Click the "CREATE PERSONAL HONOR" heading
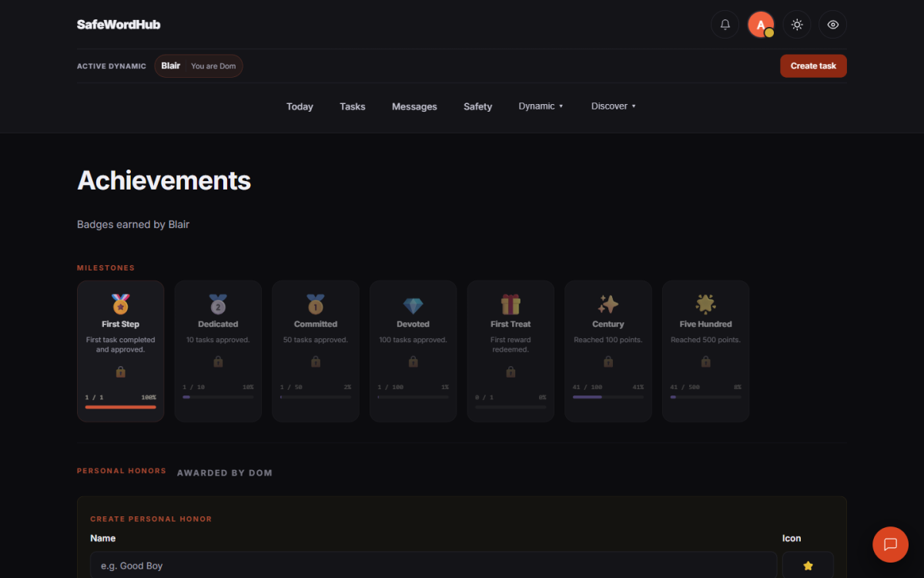 coord(151,519)
